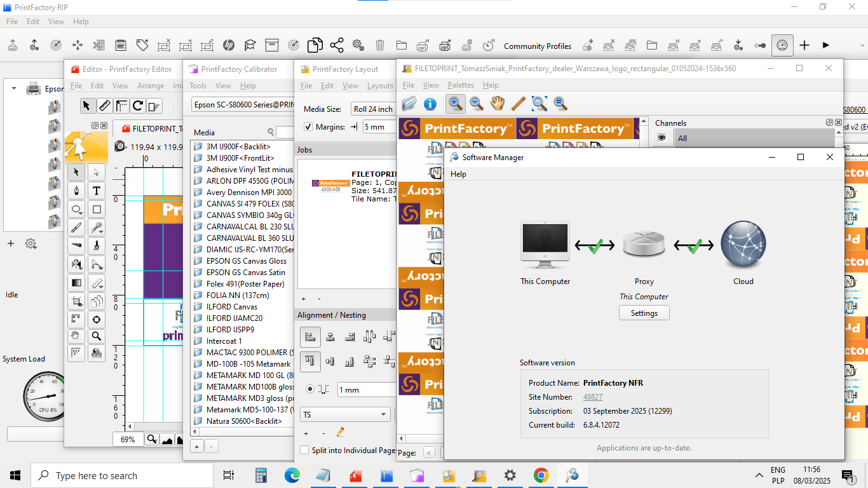This screenshot has height=488, width=868.
Task: Enable Split into Individual Pages checkbox
Action: (304, 451)
